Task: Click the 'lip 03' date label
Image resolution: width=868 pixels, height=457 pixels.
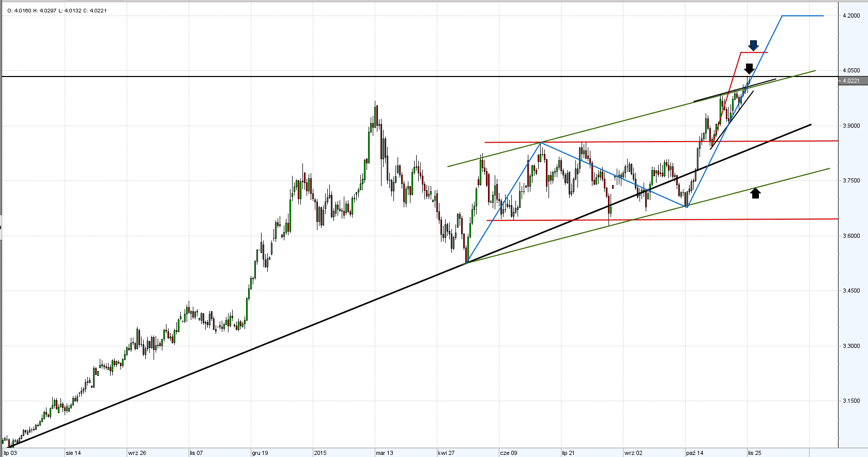Action: (x=10, y=453)
